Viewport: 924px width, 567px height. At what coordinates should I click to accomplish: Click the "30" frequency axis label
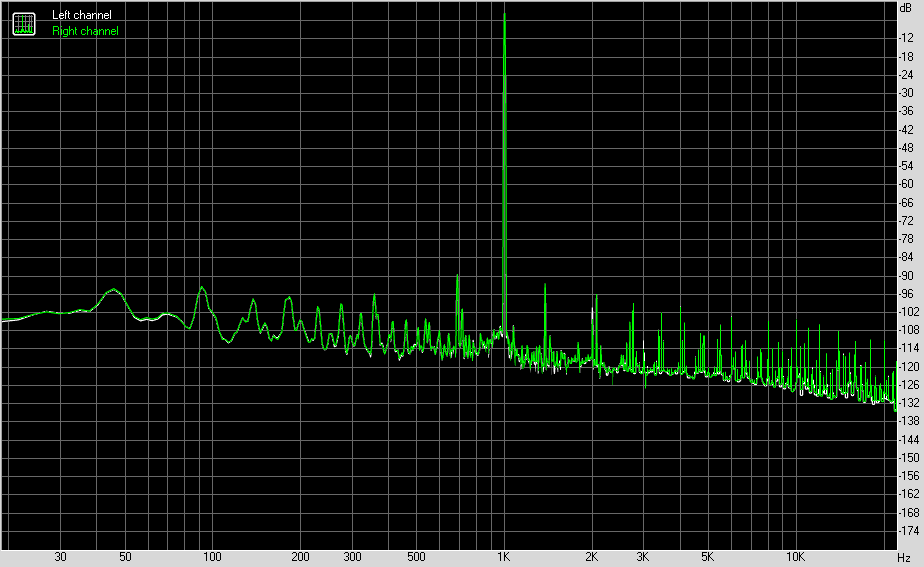60,557
